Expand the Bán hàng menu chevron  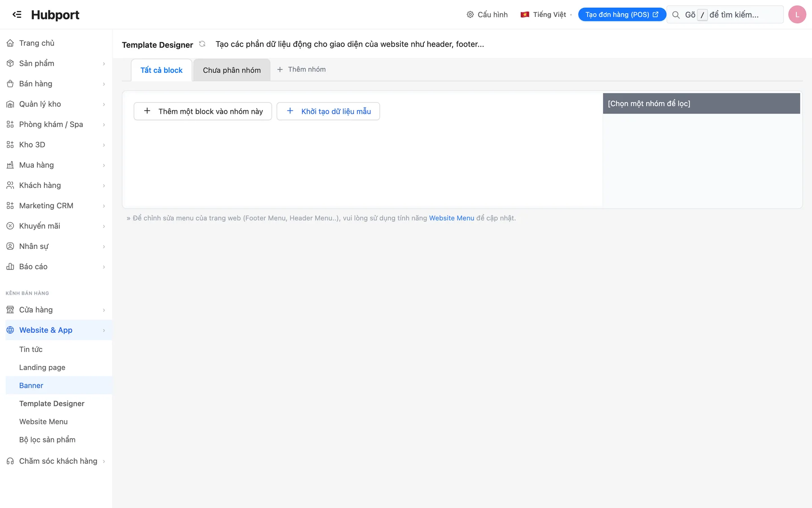tap(104, 84)
